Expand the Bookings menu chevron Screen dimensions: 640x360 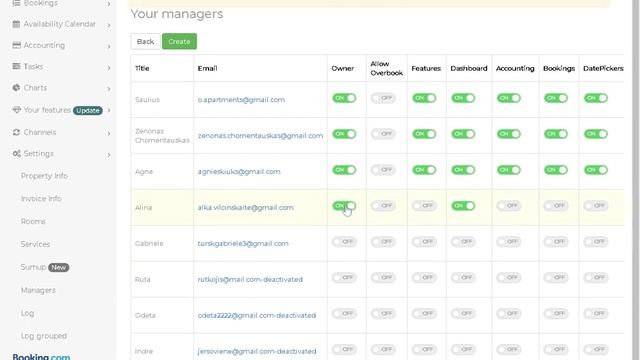[x=109, y=4]
